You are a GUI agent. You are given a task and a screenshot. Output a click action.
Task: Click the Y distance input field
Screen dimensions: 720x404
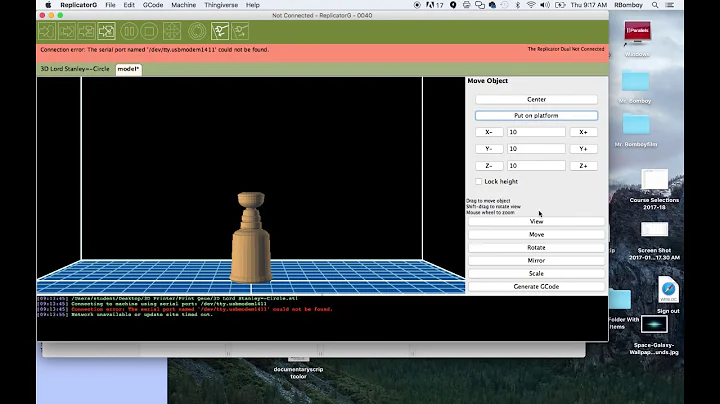536,149
